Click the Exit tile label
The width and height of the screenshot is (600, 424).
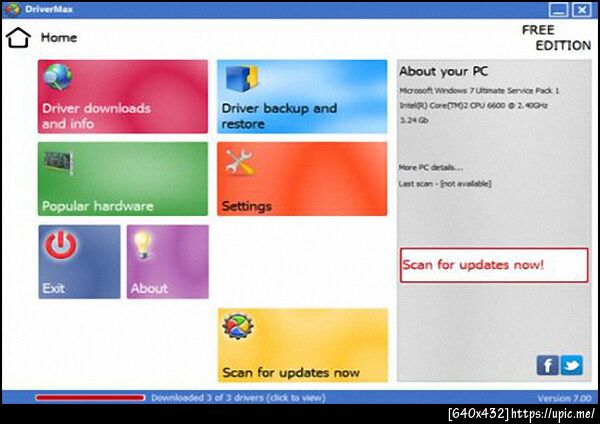[x=54, y=288]
